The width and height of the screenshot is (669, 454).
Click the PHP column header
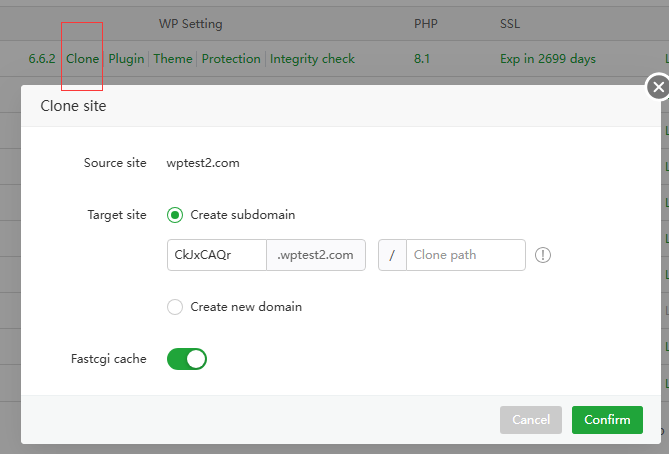coord(425,23)
